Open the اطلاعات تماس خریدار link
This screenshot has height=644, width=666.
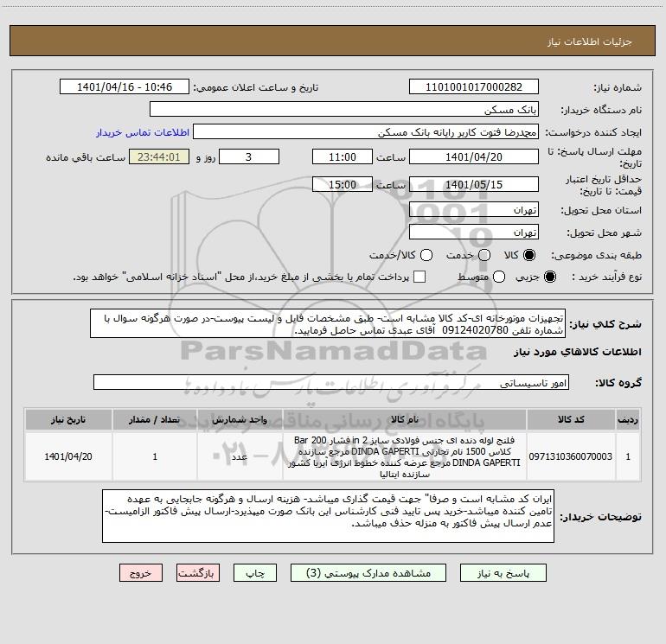143,132
